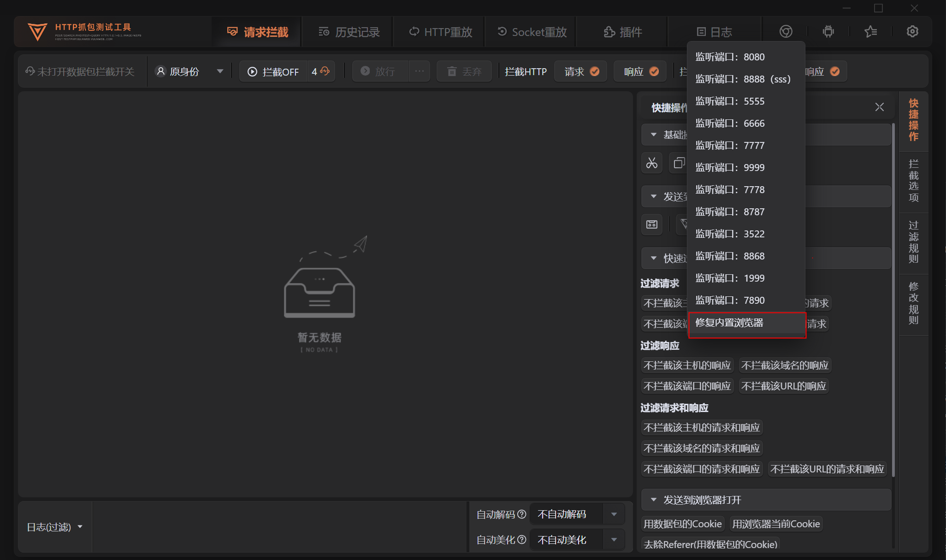Open the 不自动美化 dropdown
Image resolution: width=946 pixels, height=560 pixels.
[x=577, y=539]
